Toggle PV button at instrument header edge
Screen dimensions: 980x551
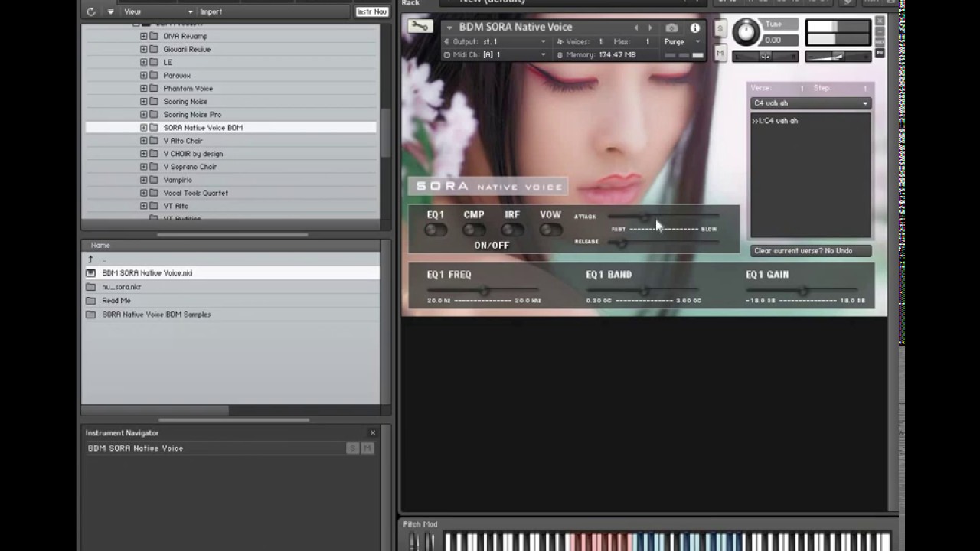pos(880,53)
